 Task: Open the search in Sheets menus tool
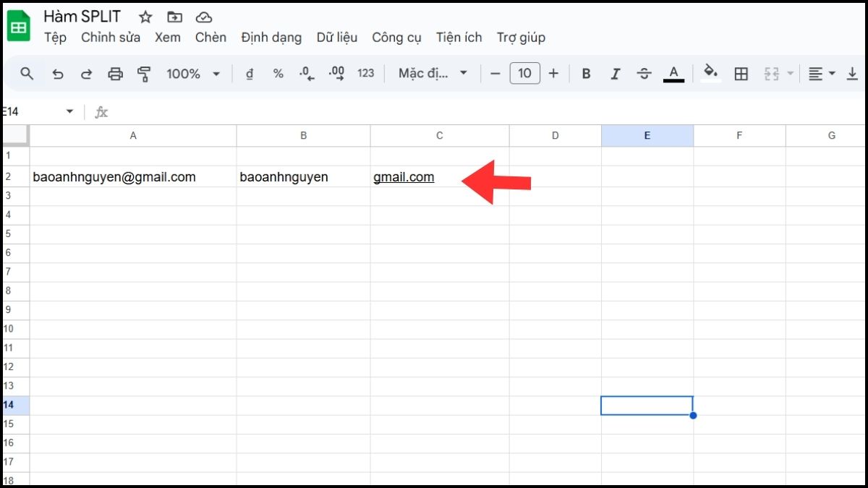click(x=27, y=73)
